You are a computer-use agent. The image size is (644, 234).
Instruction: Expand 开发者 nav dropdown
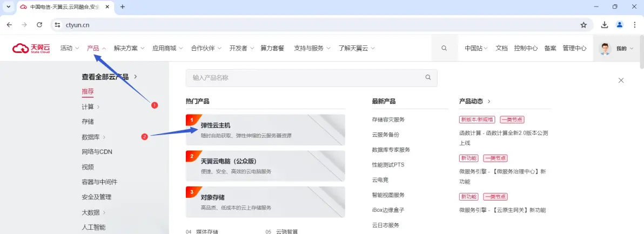(242, 48)
